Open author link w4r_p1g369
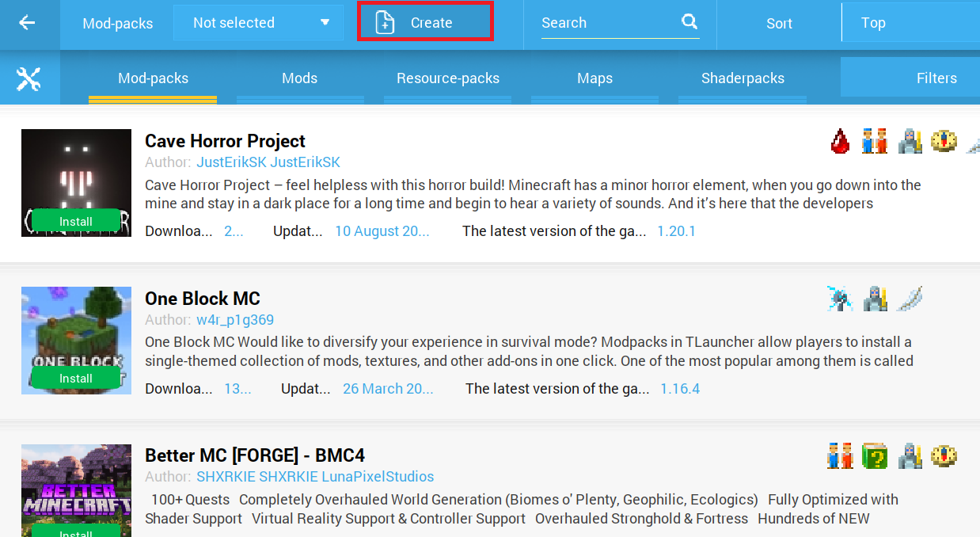980x537 pixels. click(235, 320)
